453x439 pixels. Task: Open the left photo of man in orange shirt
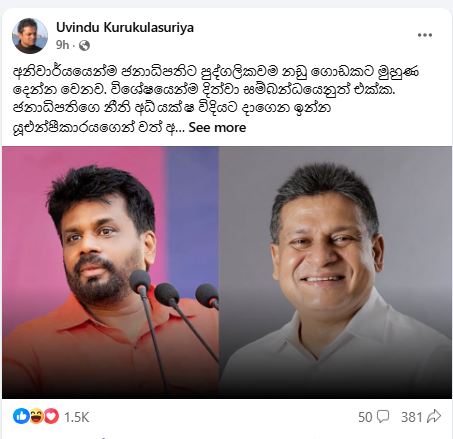click(x=110, y=272)
